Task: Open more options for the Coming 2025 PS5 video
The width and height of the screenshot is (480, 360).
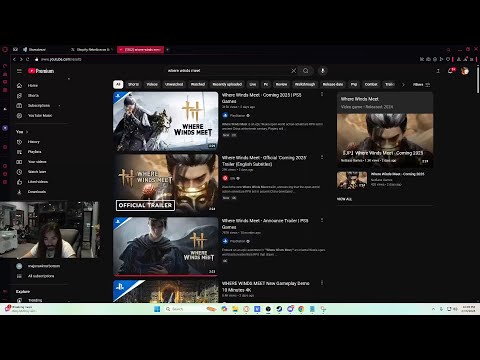Action: pos(322,94)
